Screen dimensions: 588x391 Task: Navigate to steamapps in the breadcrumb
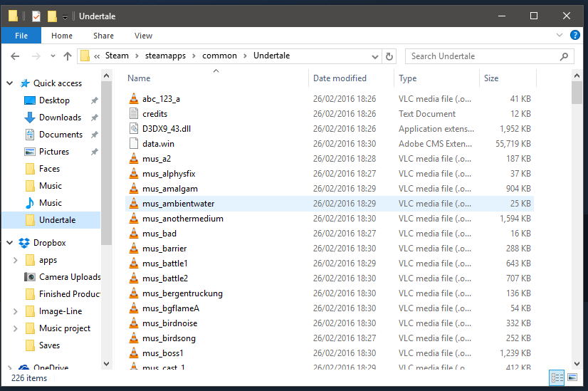click(x=162, y=56)
